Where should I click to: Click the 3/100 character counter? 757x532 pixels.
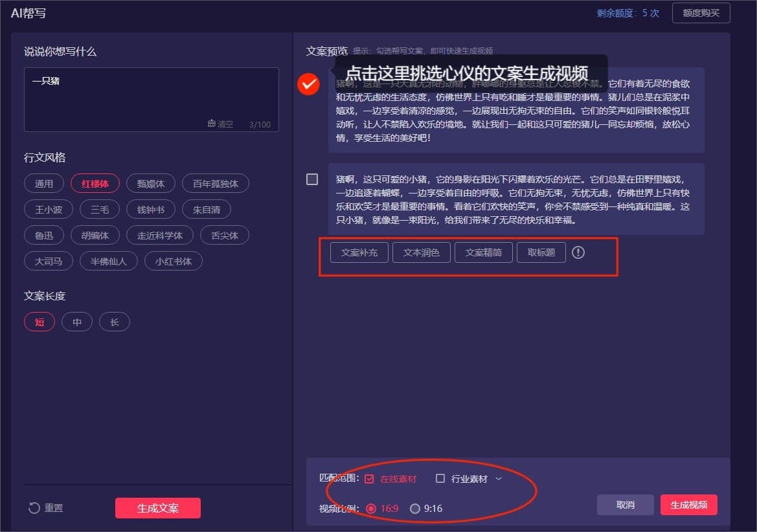[x=260, y=124]
